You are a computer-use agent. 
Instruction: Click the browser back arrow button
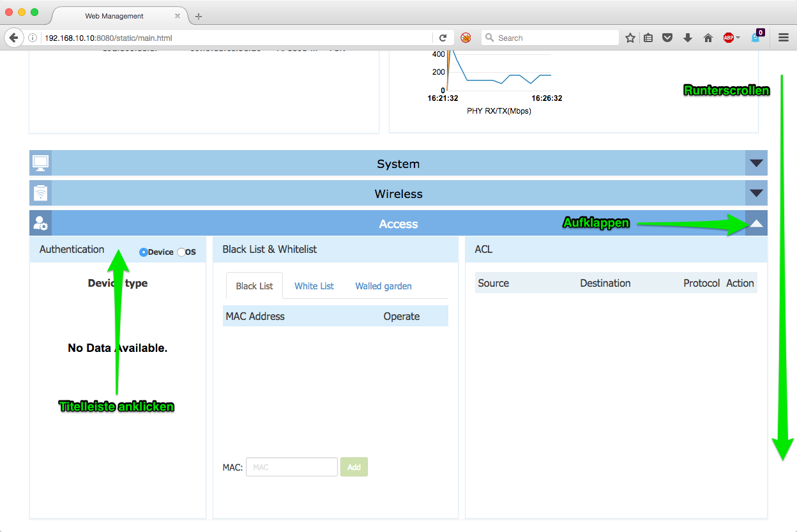tap(13, 38)
